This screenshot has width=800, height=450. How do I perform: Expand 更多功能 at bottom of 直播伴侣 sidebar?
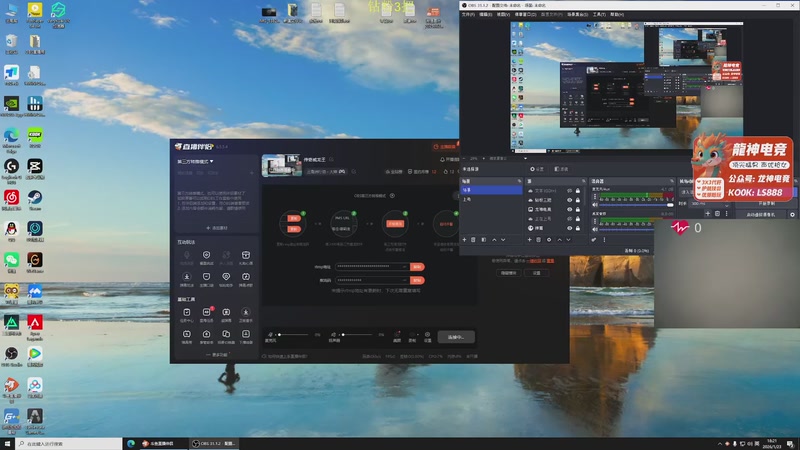tap(218, 355)
